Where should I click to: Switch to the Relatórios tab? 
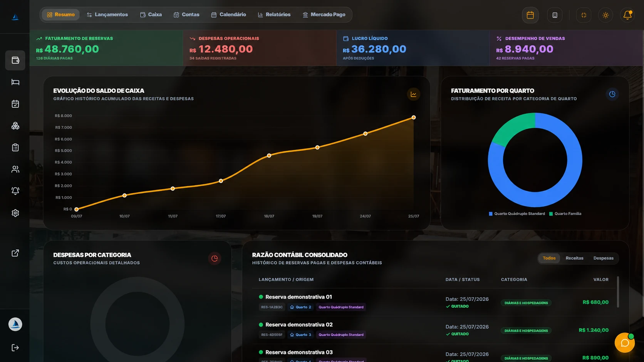pos(274,15)
